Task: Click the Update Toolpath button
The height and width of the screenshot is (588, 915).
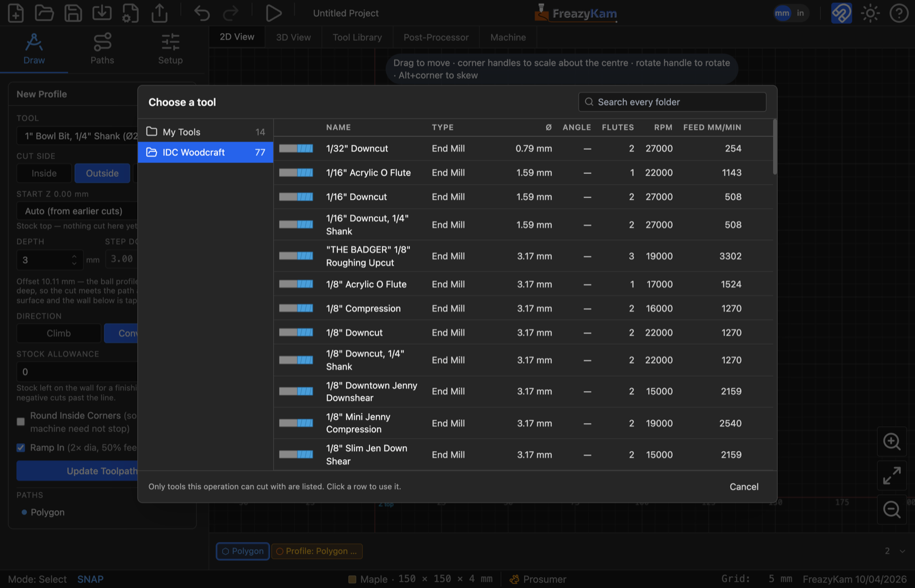Action: coord(77,471)
